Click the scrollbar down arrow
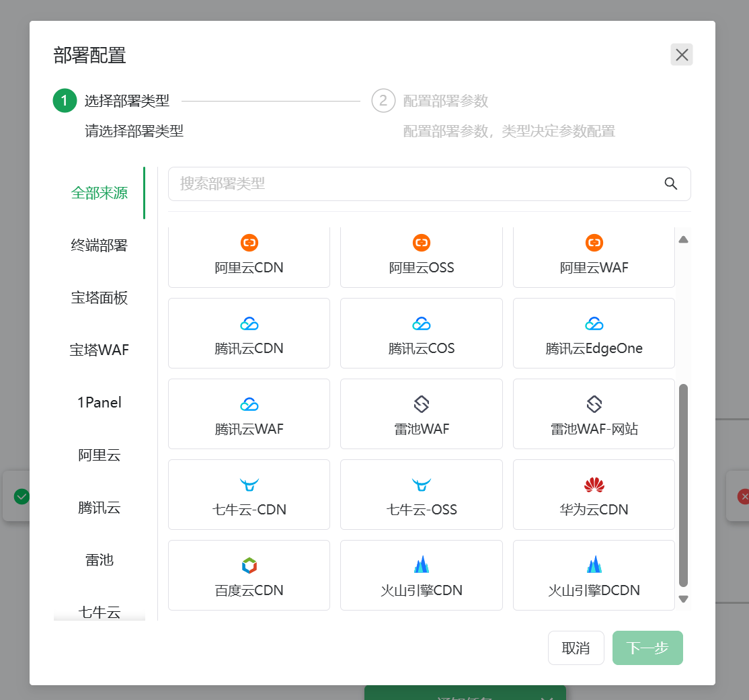The height and width of the screenshot is (700, 749). point(684,598)
